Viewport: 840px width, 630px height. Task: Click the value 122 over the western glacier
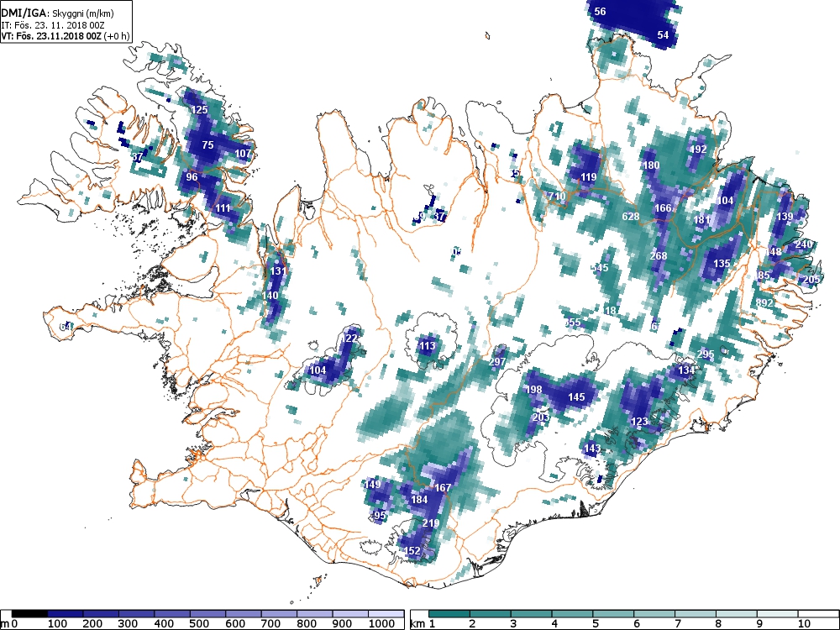[349, 338]
